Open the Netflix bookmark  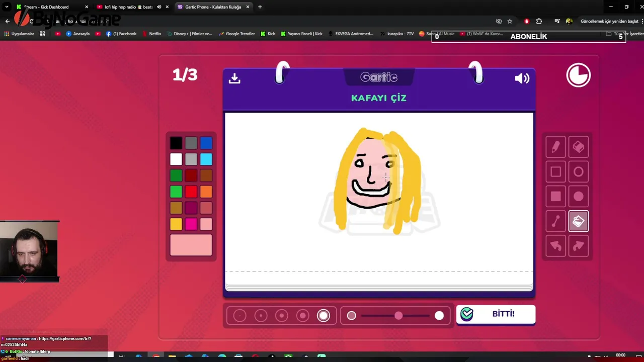(x=151, y=34)
